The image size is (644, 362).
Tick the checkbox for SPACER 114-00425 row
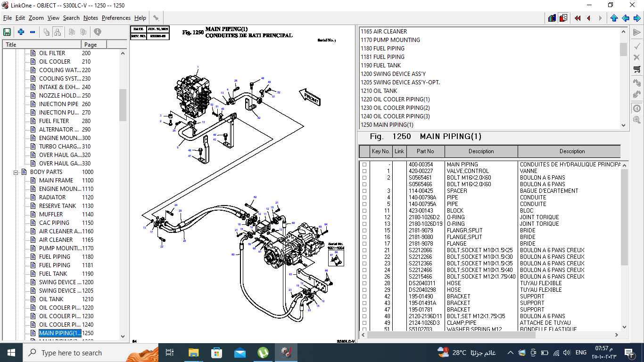click(364, 191)
